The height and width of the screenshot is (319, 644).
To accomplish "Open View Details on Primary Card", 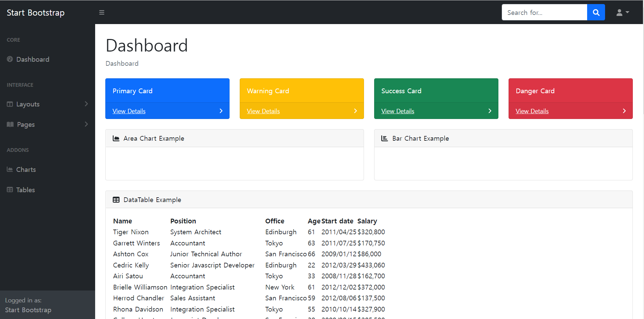I will 129,111.
